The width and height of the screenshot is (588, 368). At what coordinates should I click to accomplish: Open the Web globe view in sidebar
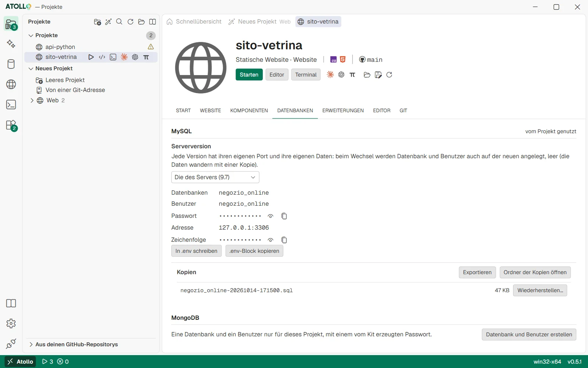11,84
